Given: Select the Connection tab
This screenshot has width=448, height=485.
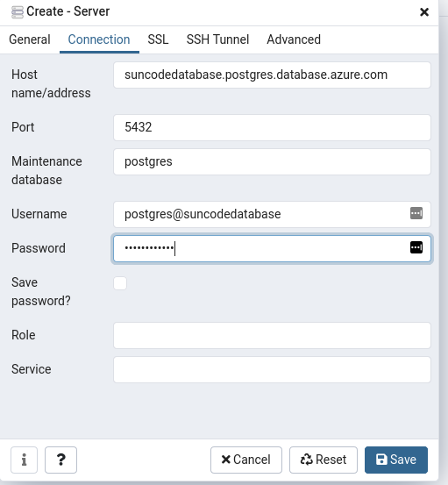Looking at the screenshot, I should point(99,39).
